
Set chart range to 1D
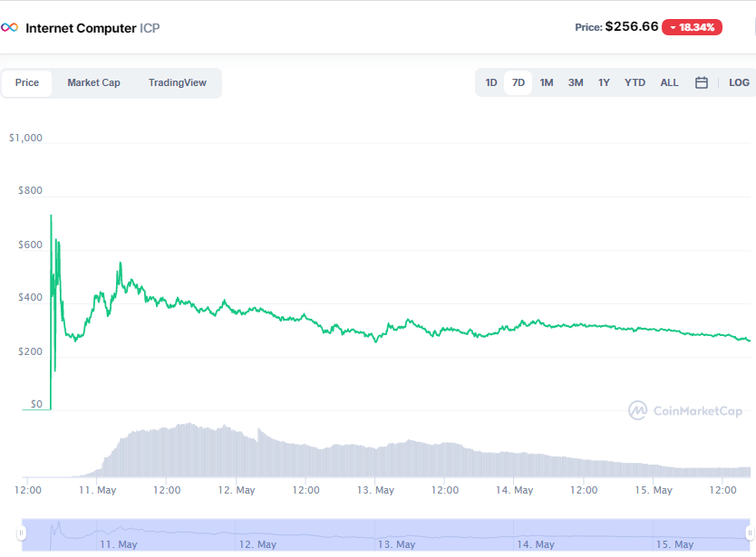(490, 83)
